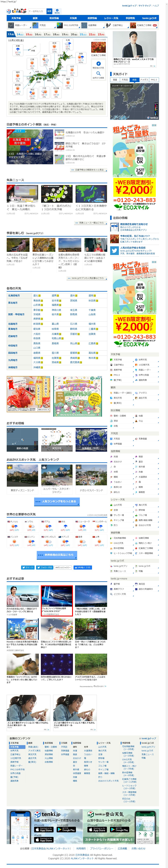
Task: Click the スキー積雪情報 icon in the sidebar
Action: coord(136,553)
